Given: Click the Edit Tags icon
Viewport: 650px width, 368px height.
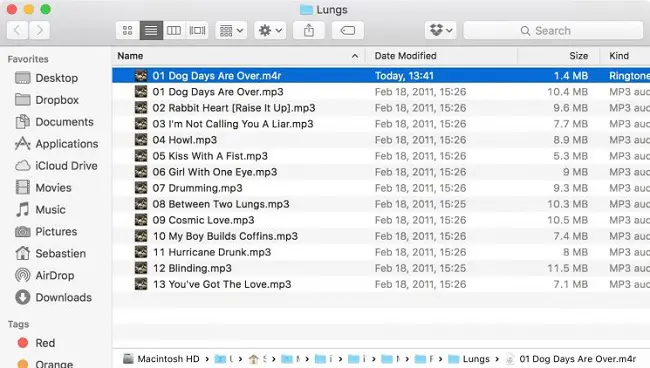Looking at the screenshot, I should coord(348,30).
